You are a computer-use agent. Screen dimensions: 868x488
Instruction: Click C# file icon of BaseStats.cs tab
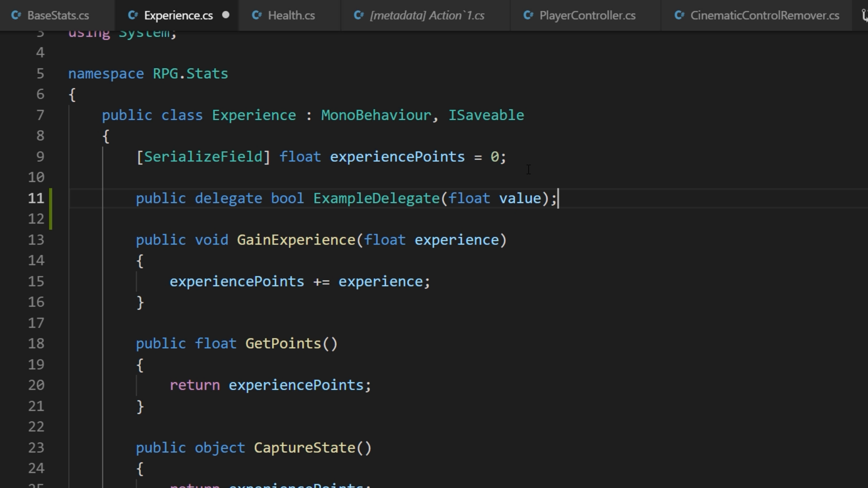click(16, 15)
